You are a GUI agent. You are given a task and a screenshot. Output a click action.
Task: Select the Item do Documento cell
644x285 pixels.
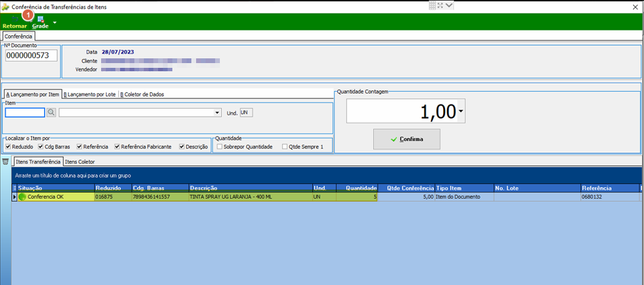(464, 197)
